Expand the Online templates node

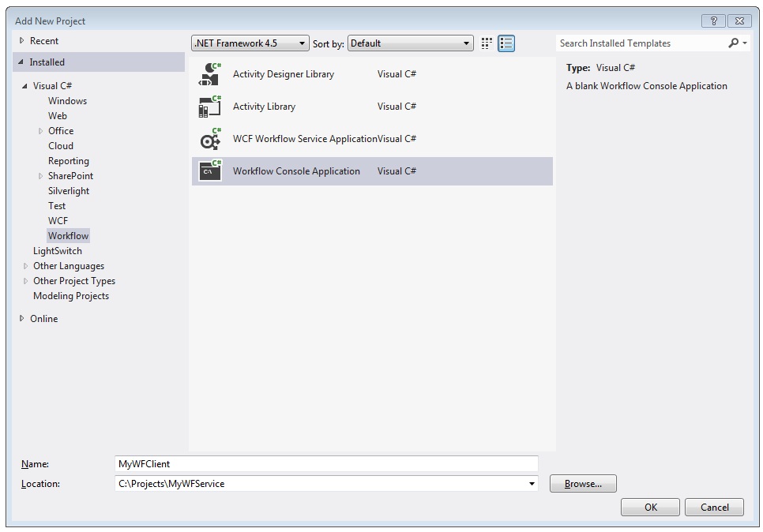pyautogui.click(x=21, y=318)
